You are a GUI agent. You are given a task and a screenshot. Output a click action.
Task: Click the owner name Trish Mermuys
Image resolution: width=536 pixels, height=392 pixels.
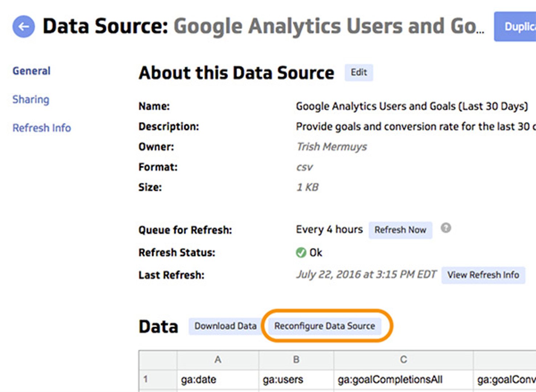[x=331, y=147]
